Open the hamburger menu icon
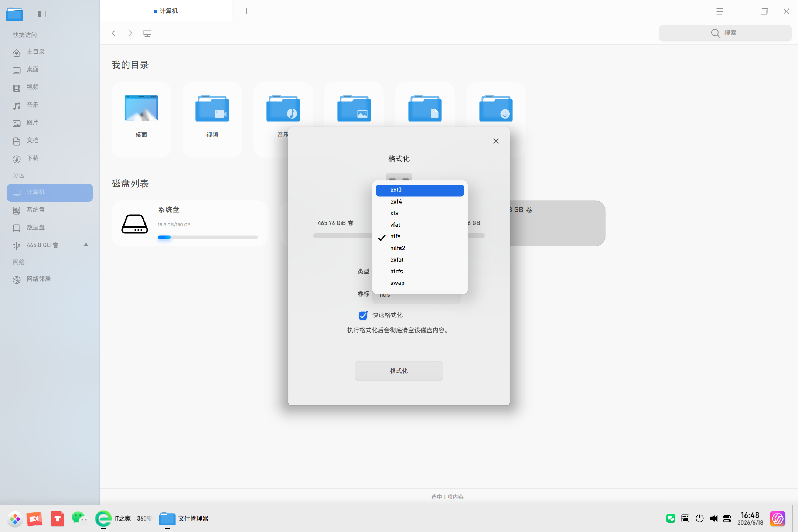 pyautogui.click(x=720, y=11)
